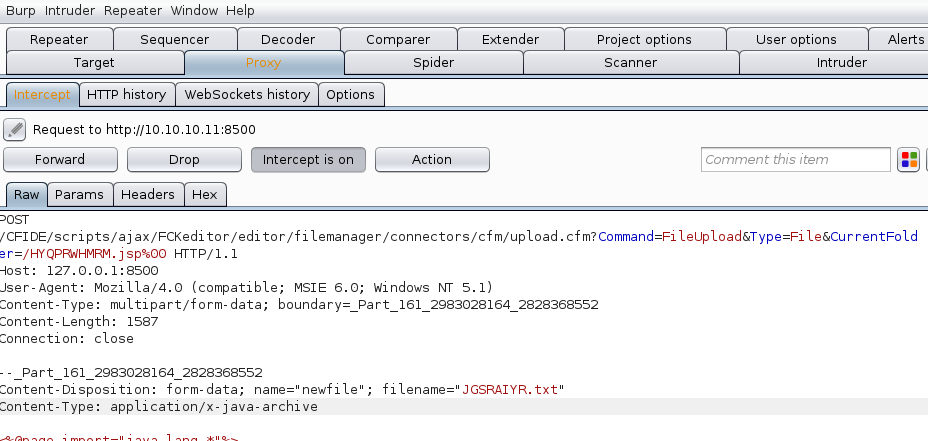
Task: Select the Proxy tab
Action: click(263, 63)
